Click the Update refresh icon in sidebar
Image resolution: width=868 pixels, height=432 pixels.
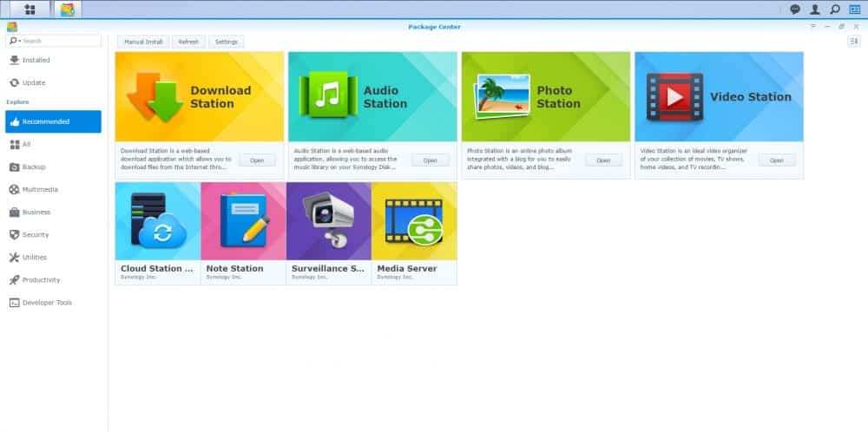click(15, 82)
